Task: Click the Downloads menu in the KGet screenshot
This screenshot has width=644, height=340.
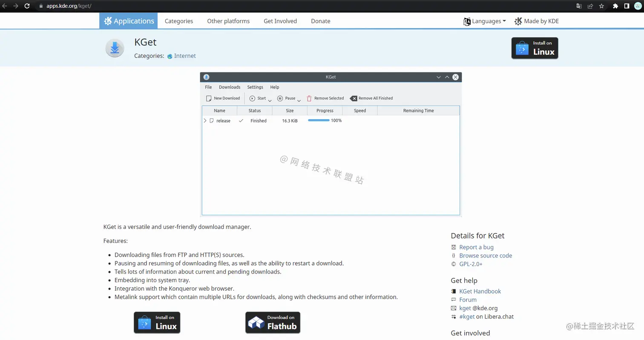Action: [x=230, y=87]
